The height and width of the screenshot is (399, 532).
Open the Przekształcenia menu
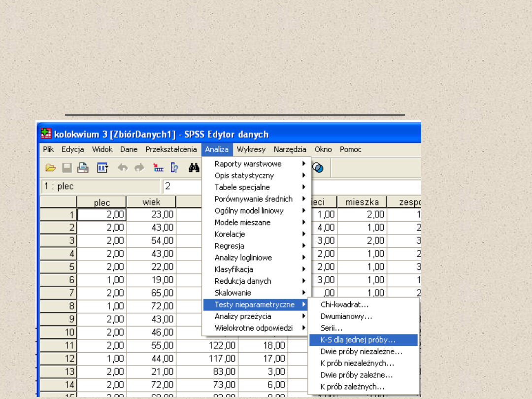171,149
